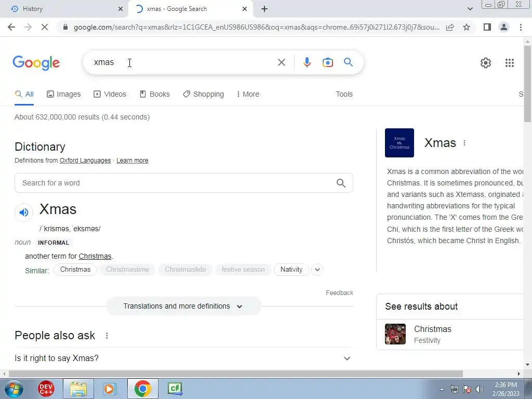Screen dimensions: 532x399
Task: Click the volume speaker tray icon
Action: click(480, 389)
